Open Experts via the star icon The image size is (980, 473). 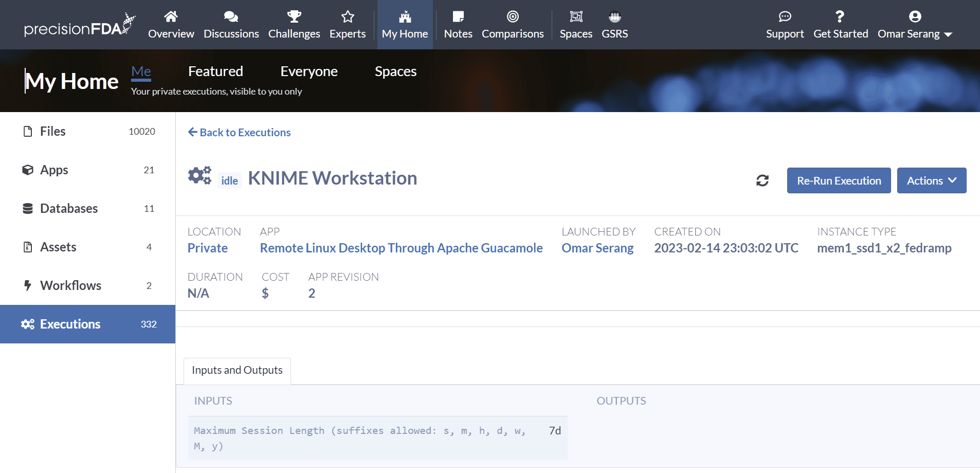click(x=348, y=17)
